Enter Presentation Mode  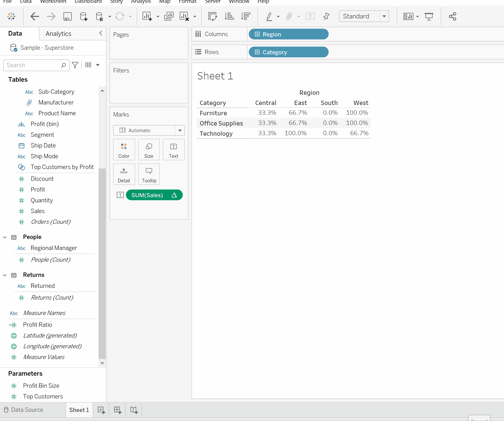point(429,16)
